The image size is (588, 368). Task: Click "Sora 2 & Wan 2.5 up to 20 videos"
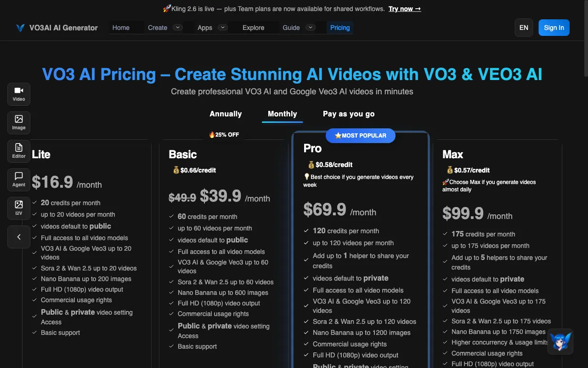[x=89, y=268]
